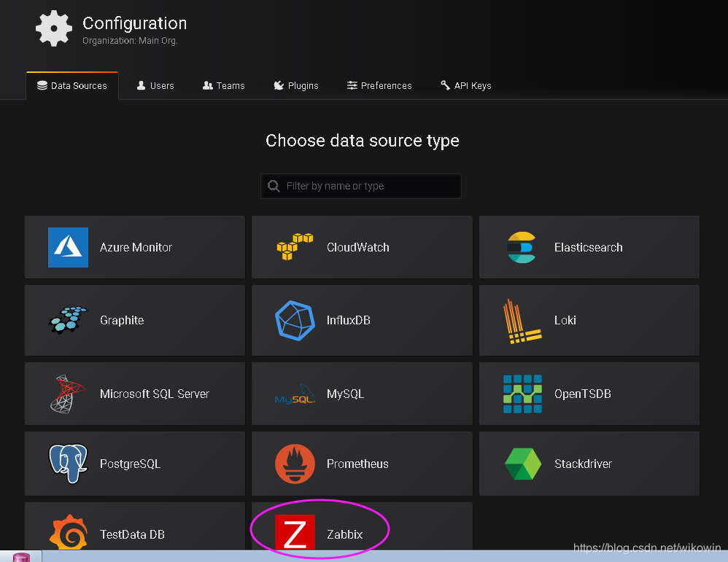
Task: Choose the Prometheus label
Action: tap(357, 464)
